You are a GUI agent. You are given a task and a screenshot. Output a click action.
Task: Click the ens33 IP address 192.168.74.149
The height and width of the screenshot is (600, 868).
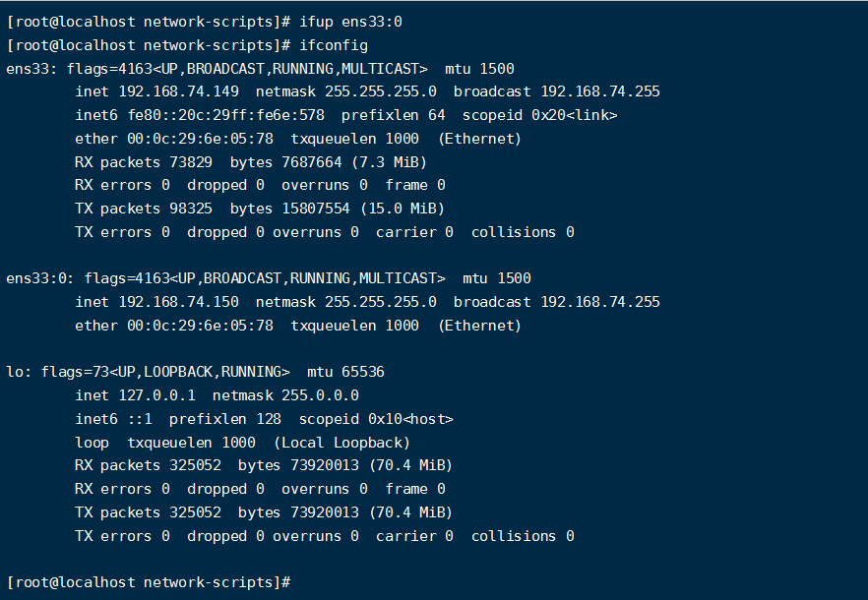tap(179, 91)
